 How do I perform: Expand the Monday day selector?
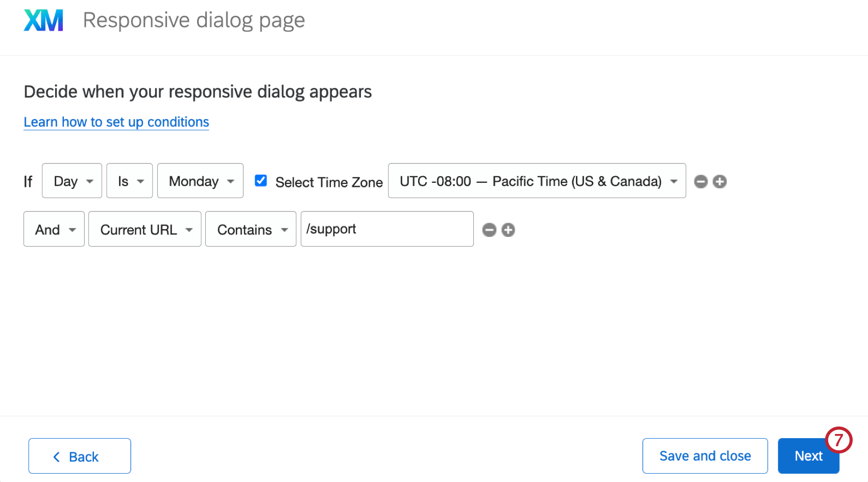[x=200, y=181]
